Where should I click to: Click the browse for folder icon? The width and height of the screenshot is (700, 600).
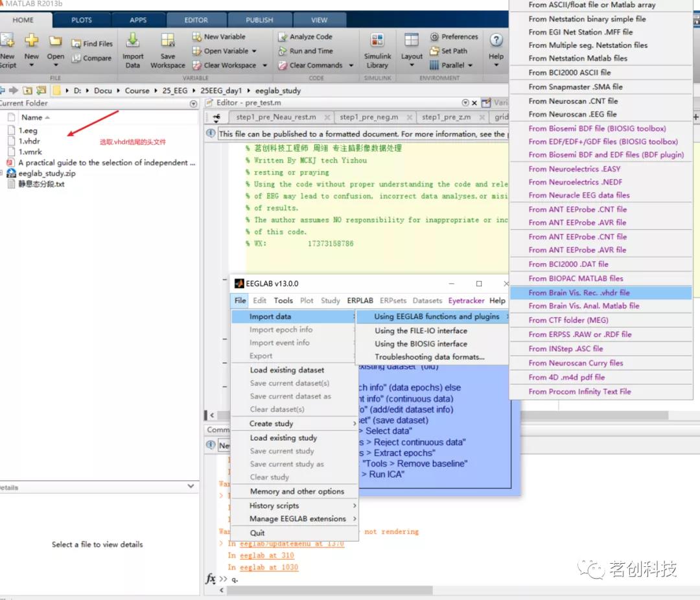point(41,91)
